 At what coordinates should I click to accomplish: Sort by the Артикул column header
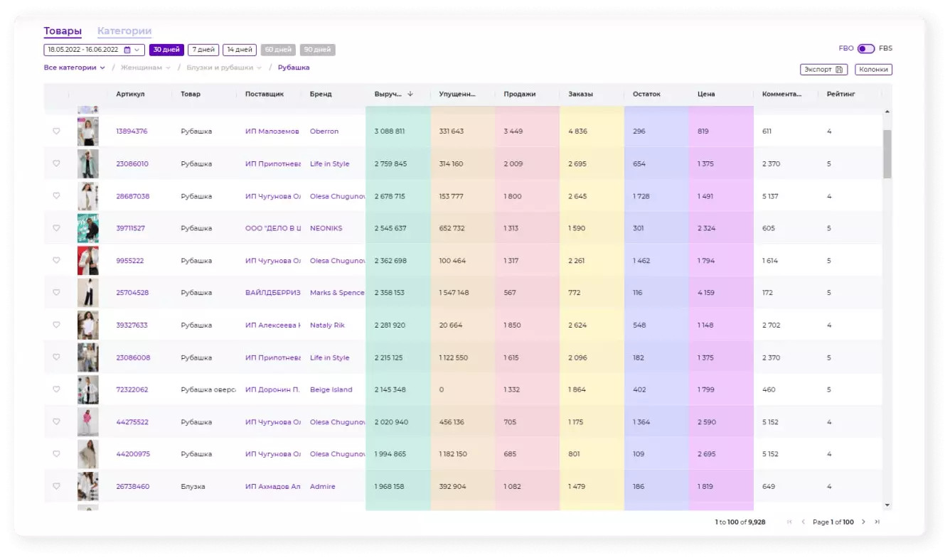131,94
